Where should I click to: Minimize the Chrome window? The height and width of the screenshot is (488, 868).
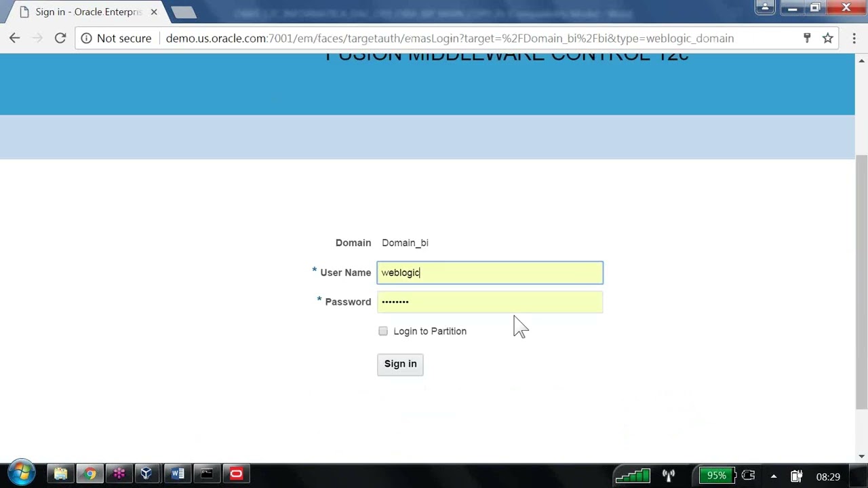coord(792,7)
